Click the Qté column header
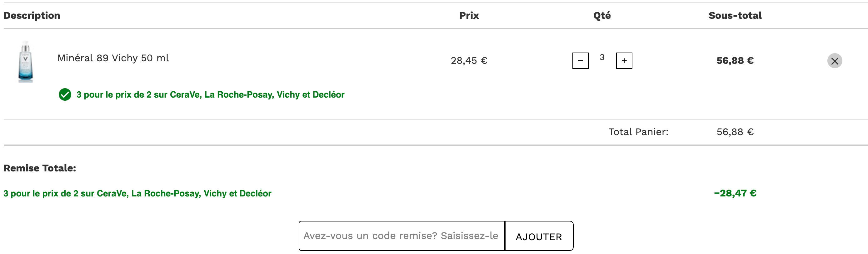 [x=602, y=16]
